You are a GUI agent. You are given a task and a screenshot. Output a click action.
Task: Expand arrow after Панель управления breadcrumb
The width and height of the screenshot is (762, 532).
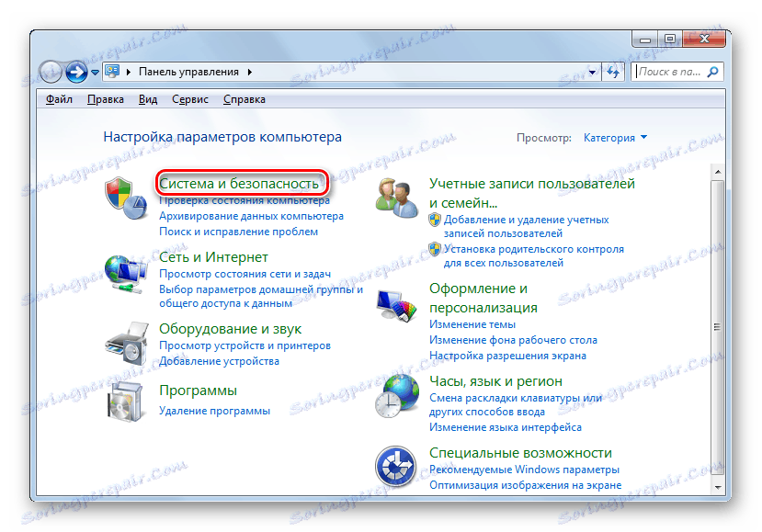pos(250,72)
